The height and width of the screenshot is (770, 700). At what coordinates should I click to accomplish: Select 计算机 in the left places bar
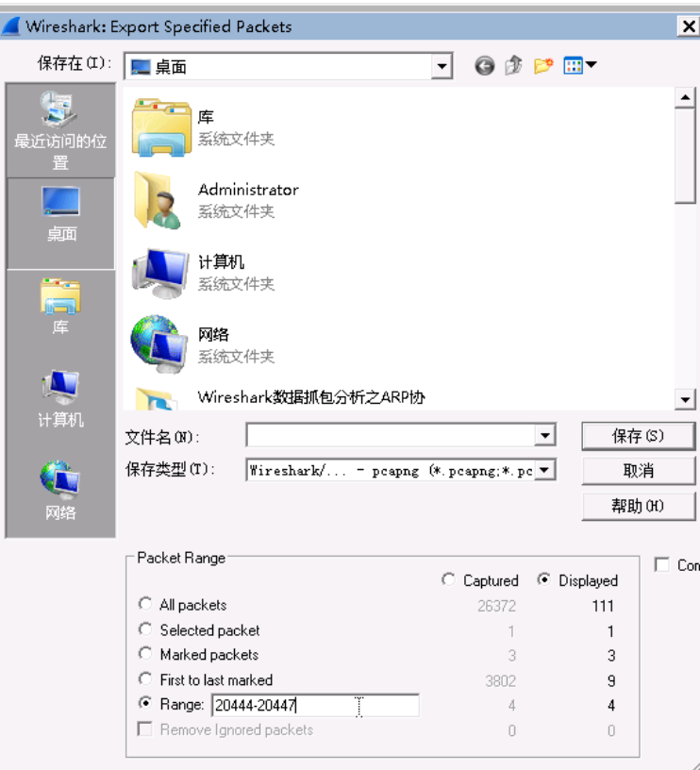pyautogui.click(x=60, y=399)
